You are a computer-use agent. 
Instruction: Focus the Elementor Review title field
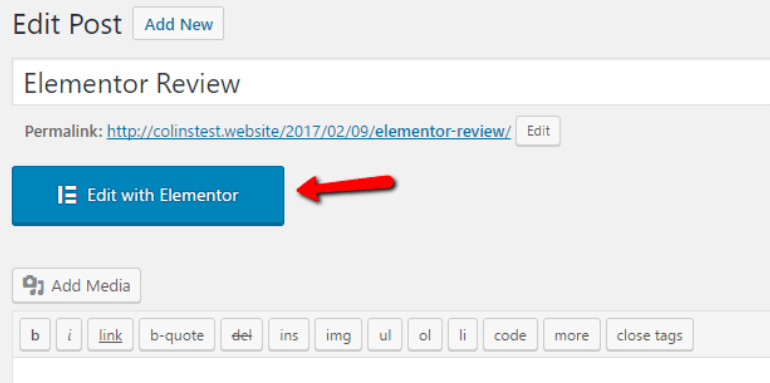coord(391,82)
